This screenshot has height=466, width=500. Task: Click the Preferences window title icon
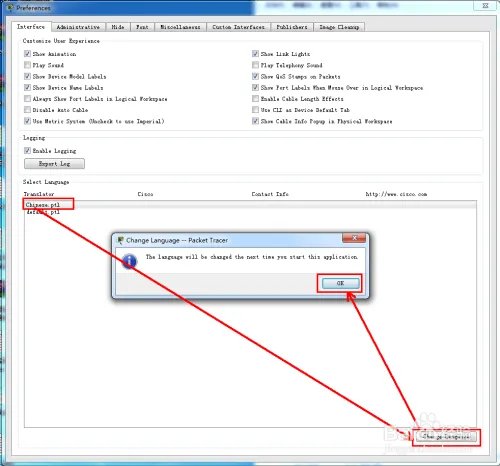point(10,7)
